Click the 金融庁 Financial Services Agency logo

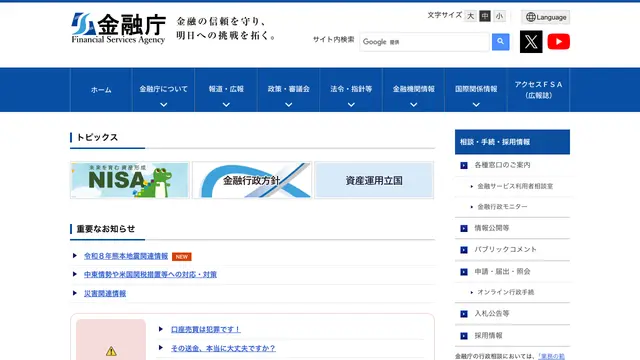coord(118,28)
